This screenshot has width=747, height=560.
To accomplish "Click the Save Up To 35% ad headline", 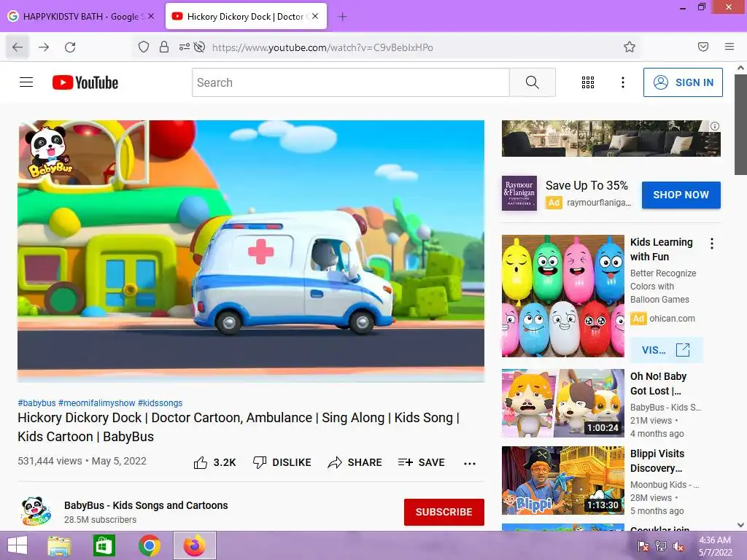I will [587, 185].
